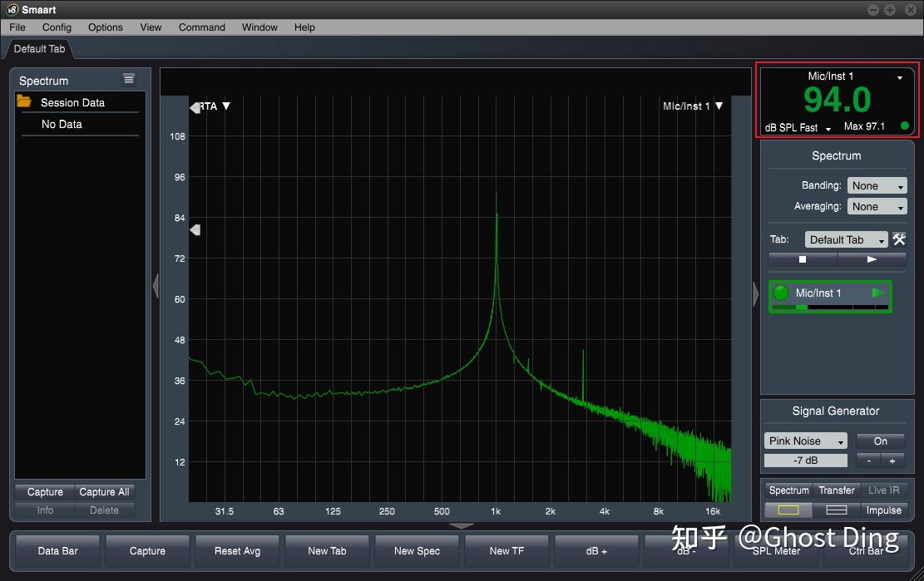Open the Pink Noise signal type dropdown

804,441
